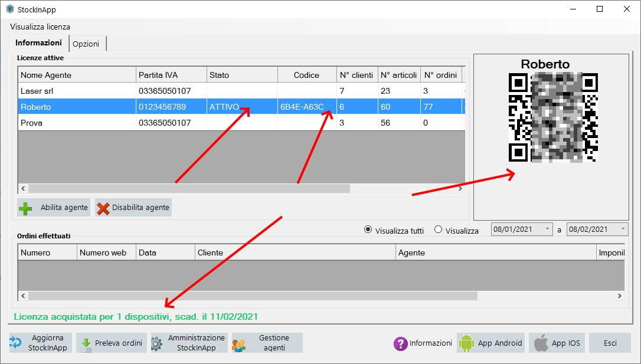The image size is (641, 364).
Task: Click N° articoli value 23 in Laser srl row
Action: pos(400,91)
